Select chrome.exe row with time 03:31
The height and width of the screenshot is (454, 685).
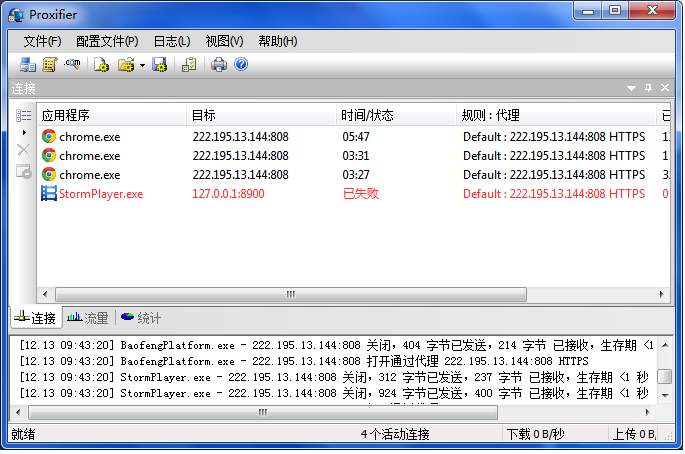(x=354, y=156)
